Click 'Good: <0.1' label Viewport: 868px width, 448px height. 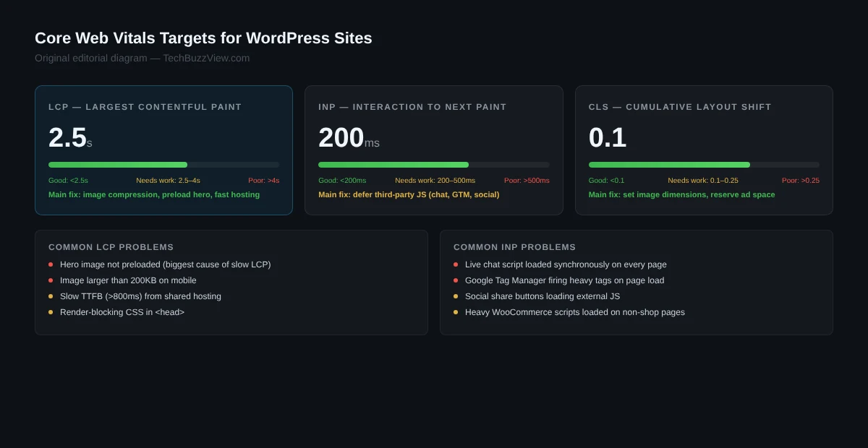pyautogui.click(x=606, y=181)
